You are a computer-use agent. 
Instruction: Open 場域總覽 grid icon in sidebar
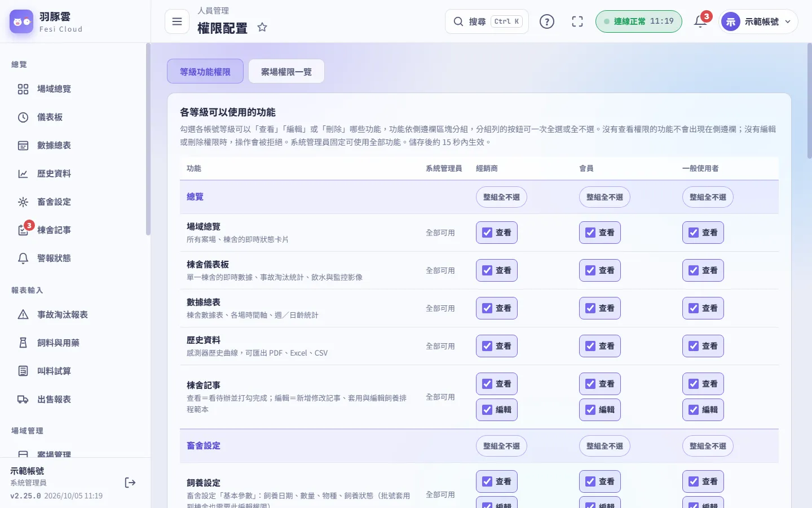(x=23, y=89)
